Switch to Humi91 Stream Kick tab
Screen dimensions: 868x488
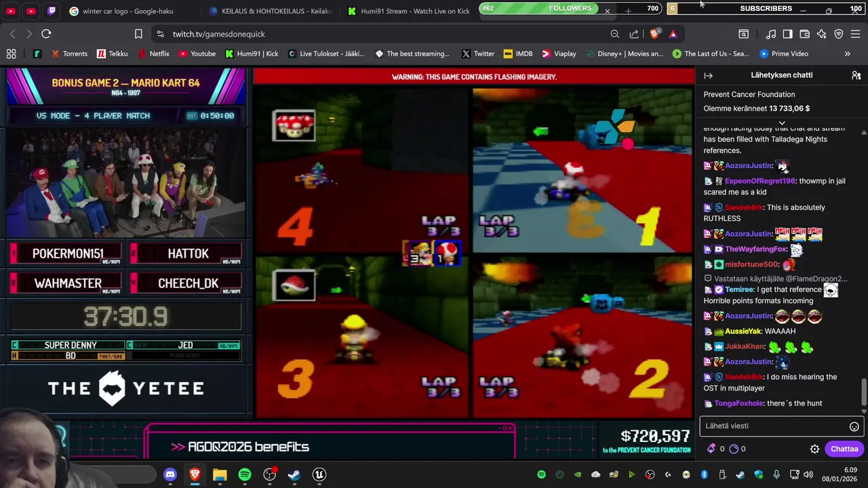(x=408, y=11)
